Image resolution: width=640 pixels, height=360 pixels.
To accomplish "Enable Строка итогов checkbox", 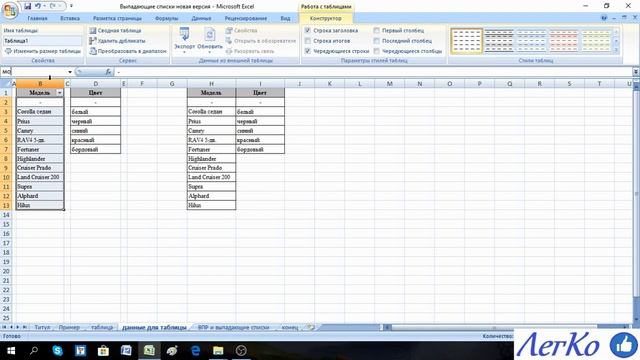I will [308, 41].
